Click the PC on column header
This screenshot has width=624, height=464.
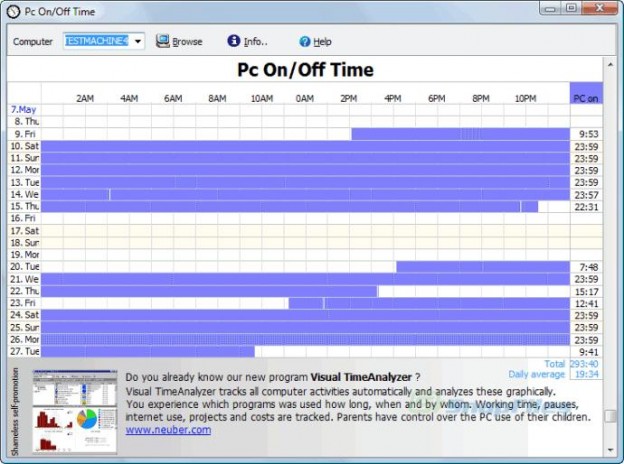586,94
